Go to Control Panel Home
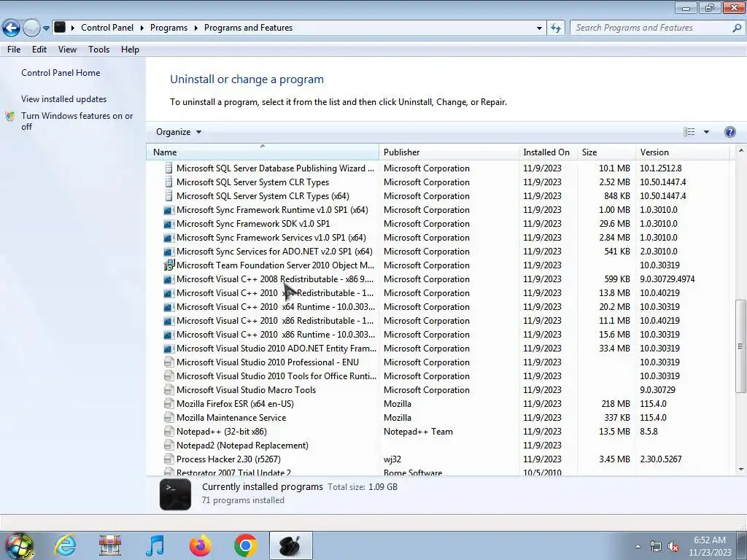 [x=61, y=73]
